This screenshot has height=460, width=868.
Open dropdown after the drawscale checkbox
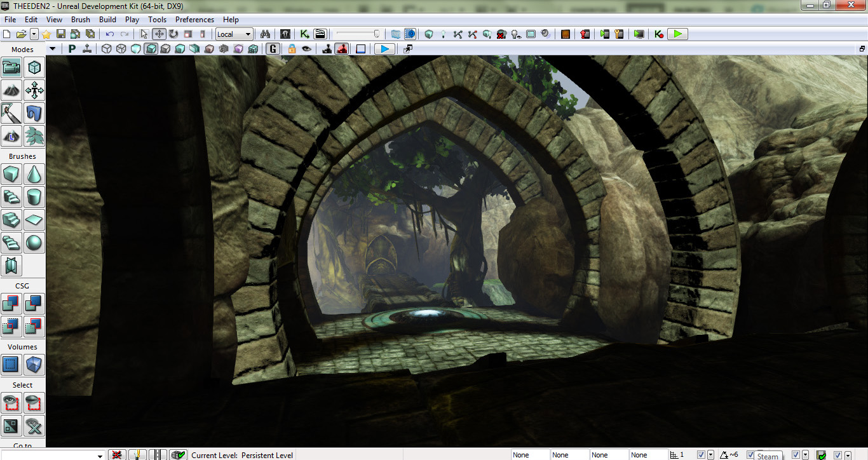pyautogui.click(x=710, y=455)
